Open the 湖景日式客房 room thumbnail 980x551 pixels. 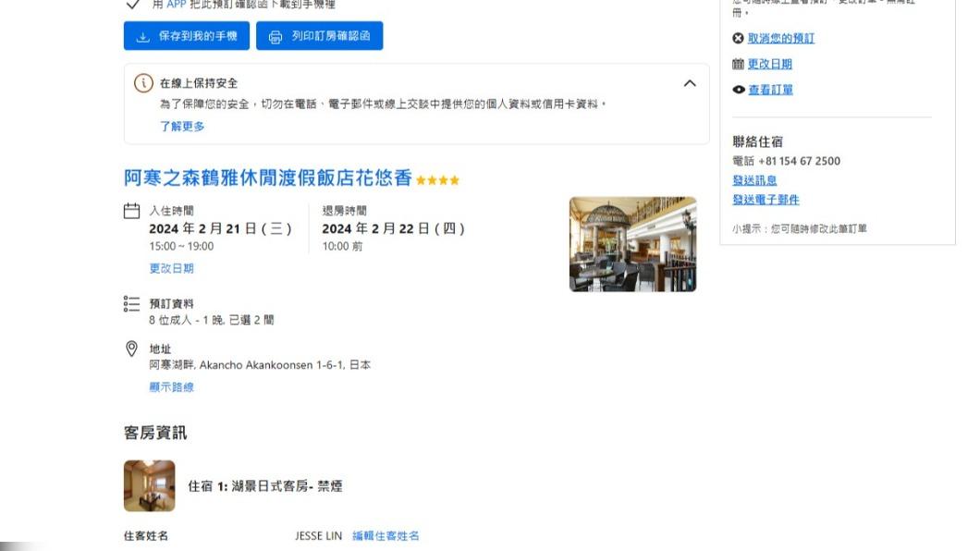tap(150, 486)
